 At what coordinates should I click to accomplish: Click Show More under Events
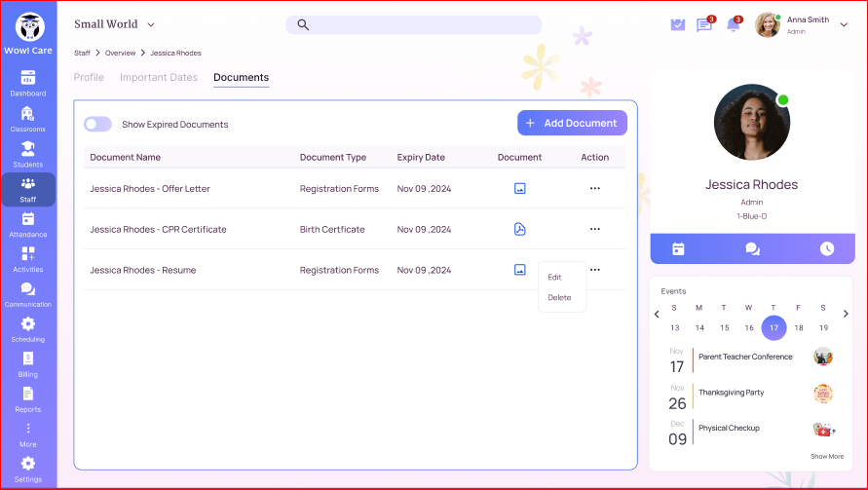pos(827,456)
